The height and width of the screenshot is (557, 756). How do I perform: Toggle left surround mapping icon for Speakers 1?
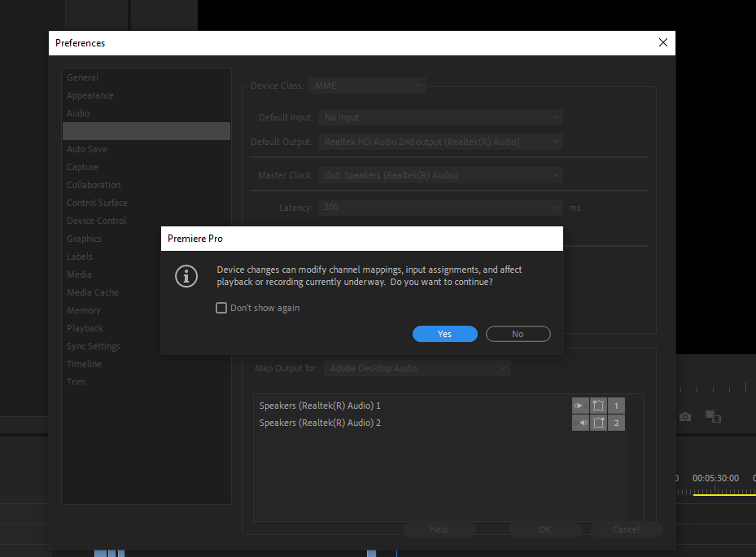(x=598, y=406)
